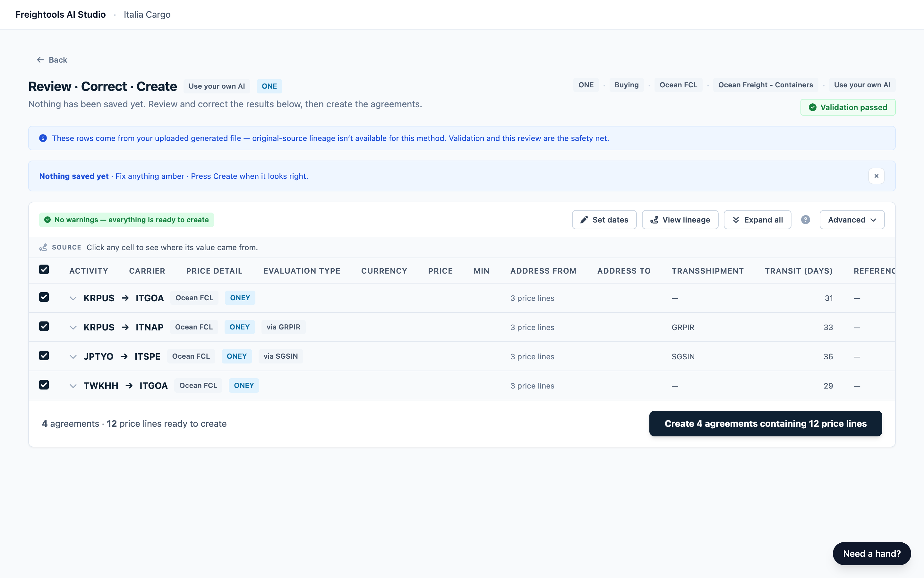Click the blue ONE tag beside the title

[269, 86]
